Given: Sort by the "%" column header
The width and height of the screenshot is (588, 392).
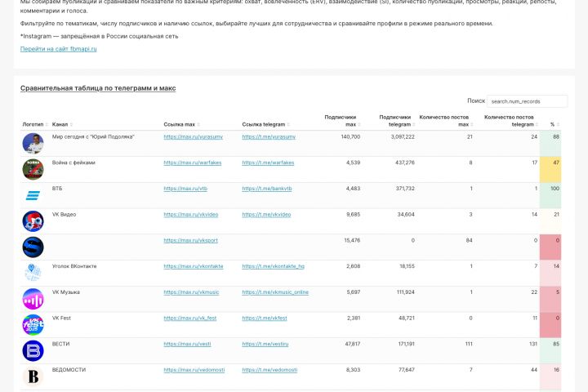Looking at the screenshot, I should (552, 124).
